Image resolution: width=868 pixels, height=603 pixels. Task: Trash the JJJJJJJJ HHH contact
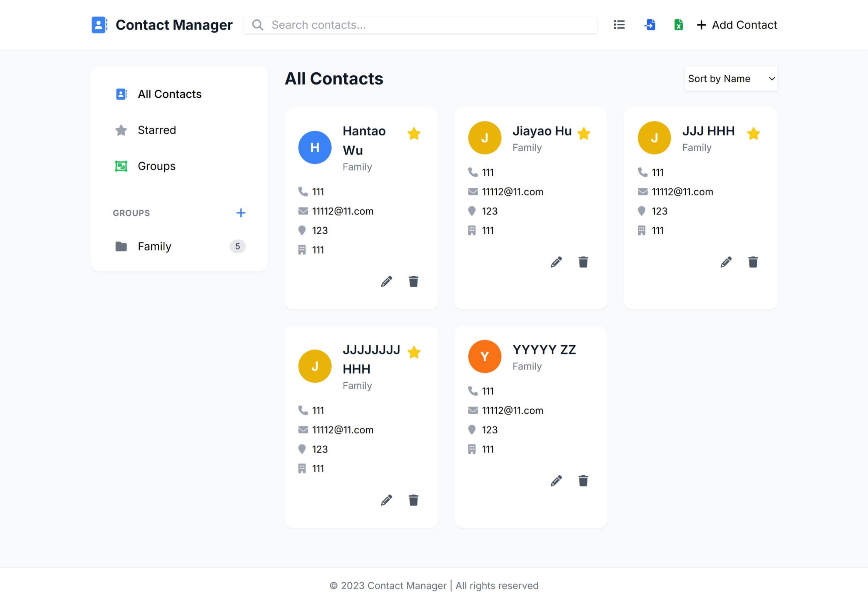click(414, 500)
